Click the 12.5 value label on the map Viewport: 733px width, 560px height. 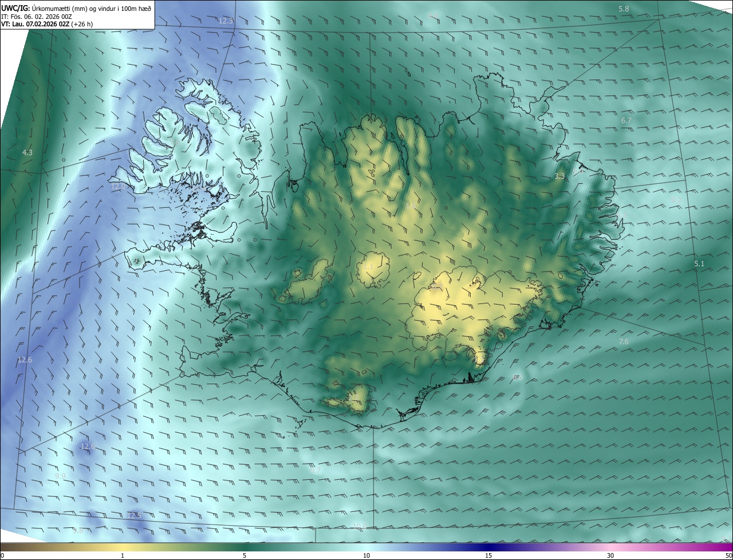click(134, 515)
